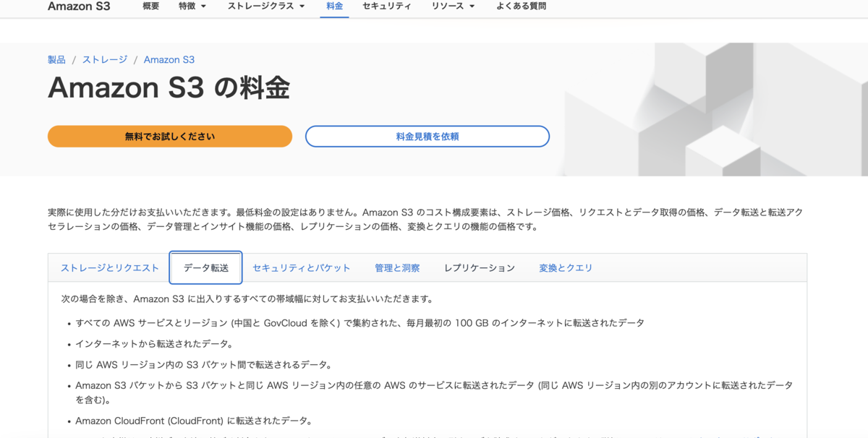Click the Amazon S3 title in nav bar
Image resolution: width=868 pixels, height=438 pixels.
pos(78,7)
